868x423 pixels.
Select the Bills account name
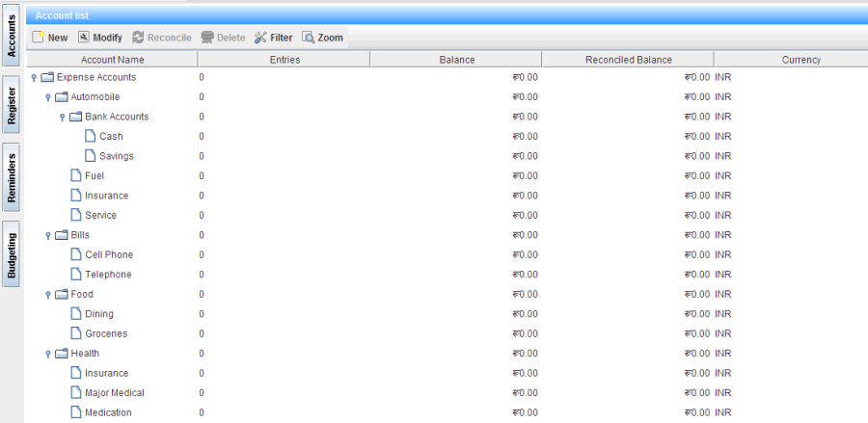tap(80, 235)
